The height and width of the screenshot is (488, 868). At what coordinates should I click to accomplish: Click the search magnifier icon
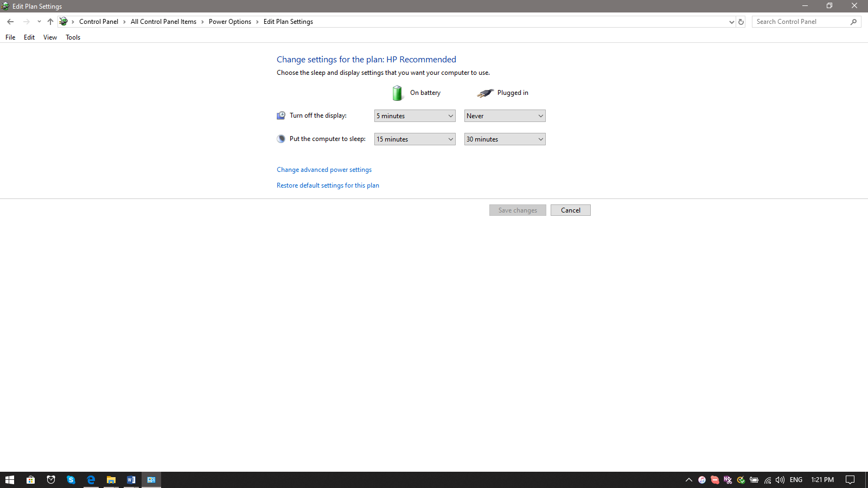853,22
